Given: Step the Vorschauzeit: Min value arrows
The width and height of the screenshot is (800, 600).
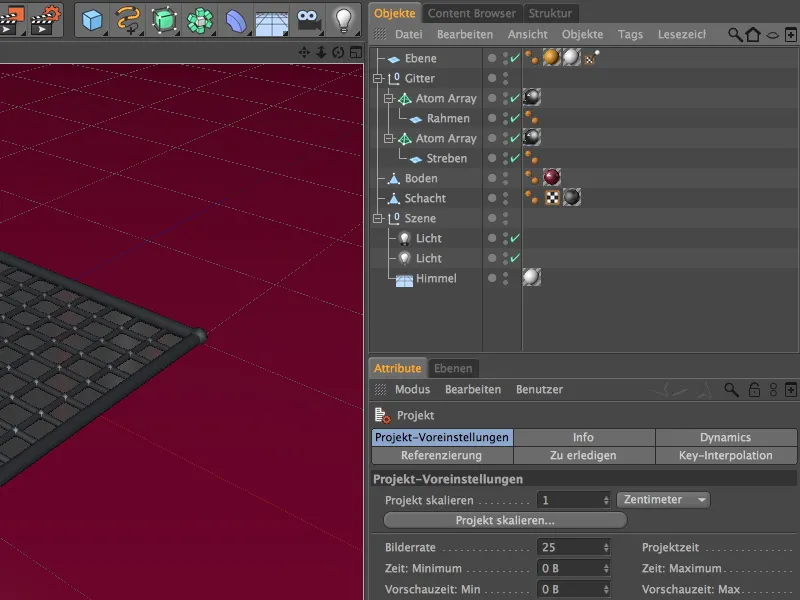Looking at the screenshot, I should pos(606,589).
